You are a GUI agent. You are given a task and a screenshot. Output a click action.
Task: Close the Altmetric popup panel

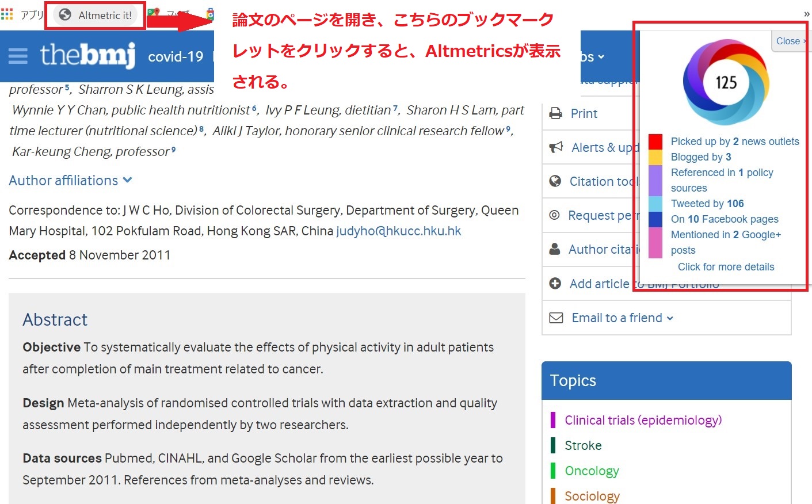point(789,41)
